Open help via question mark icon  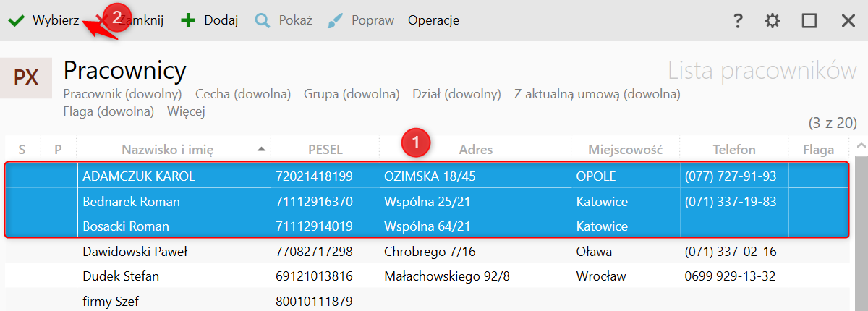738,21
